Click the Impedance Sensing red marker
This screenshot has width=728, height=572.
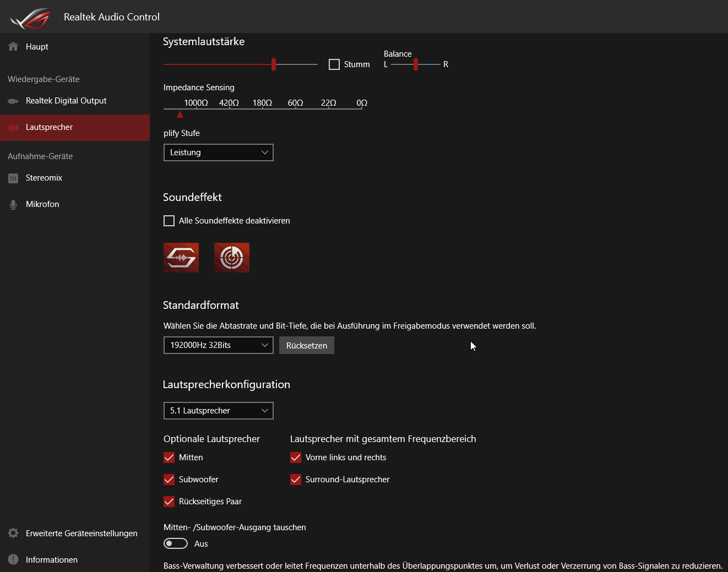pos(180,115)
